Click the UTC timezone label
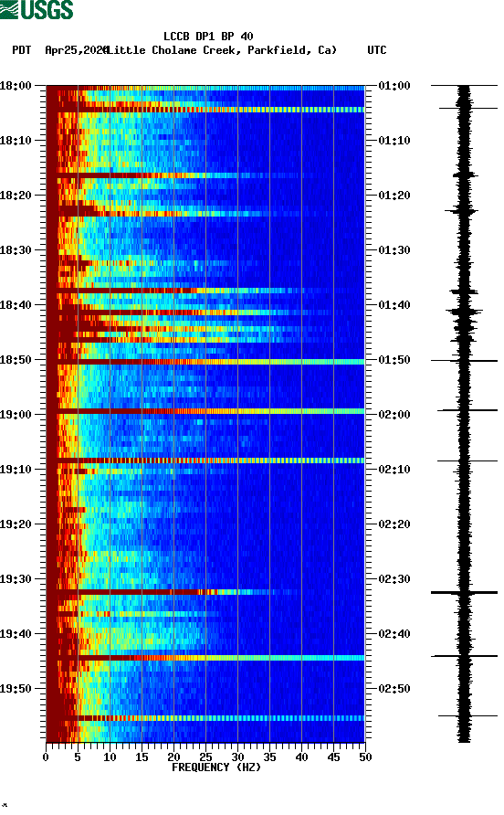Viewport: 504px width, 815px height. click(x=377, y=50)
